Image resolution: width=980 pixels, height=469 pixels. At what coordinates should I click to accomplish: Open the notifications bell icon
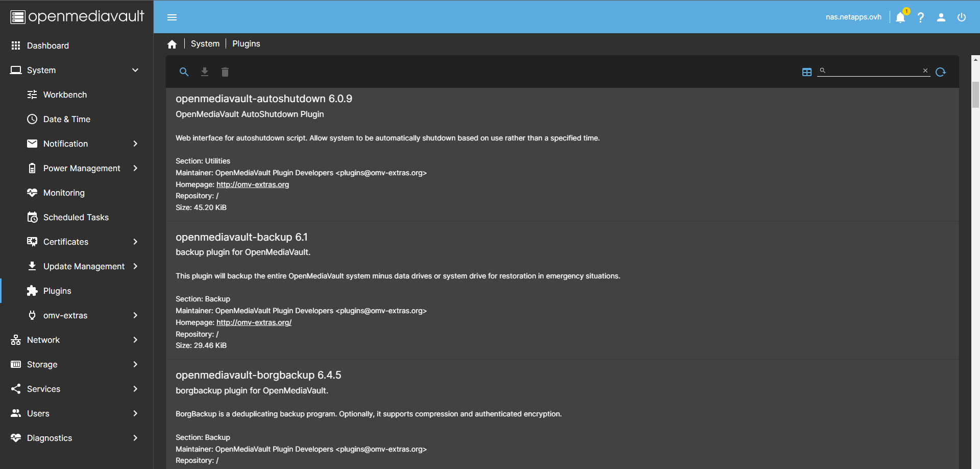(900, 17)
